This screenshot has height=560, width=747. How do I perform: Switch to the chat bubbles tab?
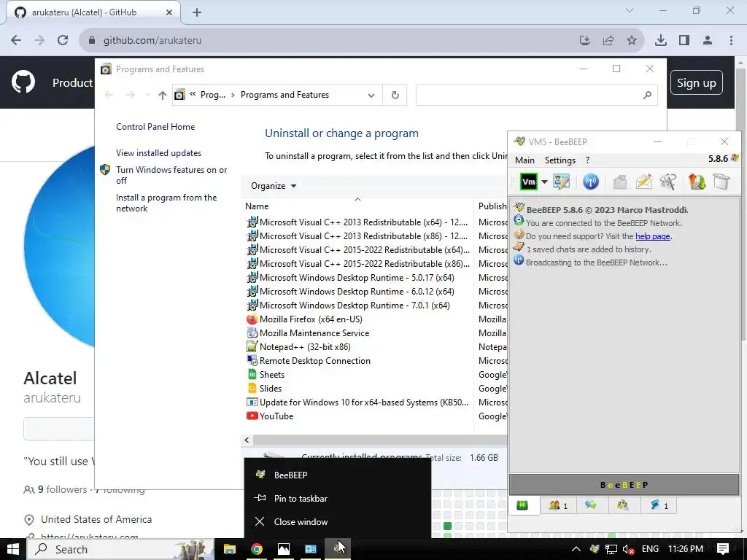591,505
